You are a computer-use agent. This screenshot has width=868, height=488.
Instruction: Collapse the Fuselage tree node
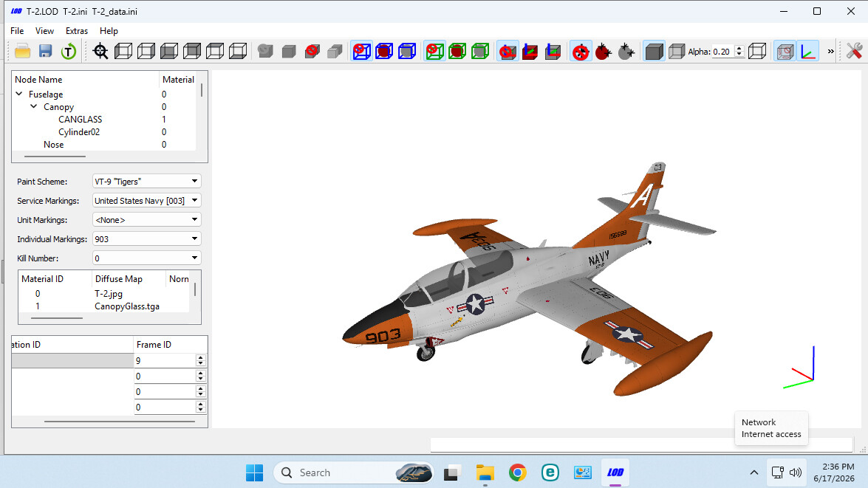[x=19, y=94]
